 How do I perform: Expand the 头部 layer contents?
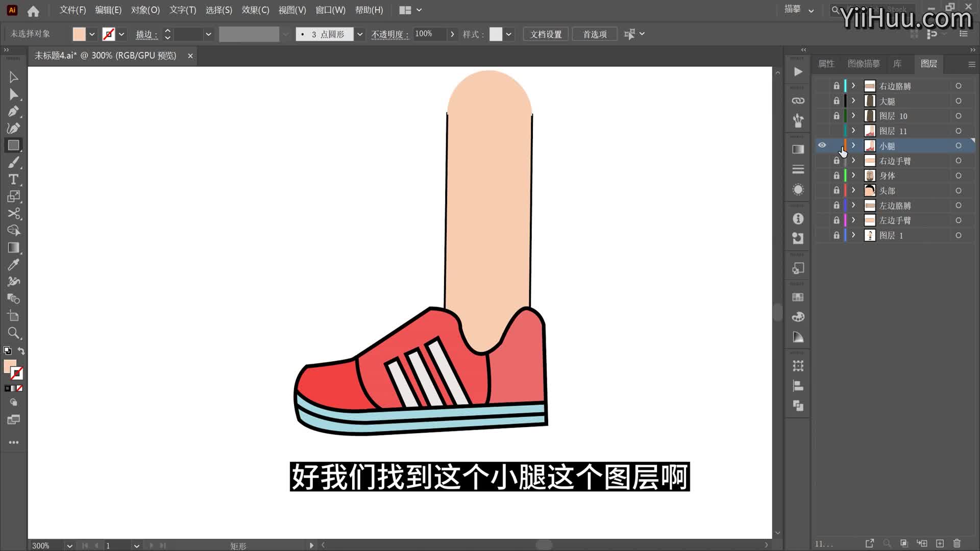(x=853, y=190)
